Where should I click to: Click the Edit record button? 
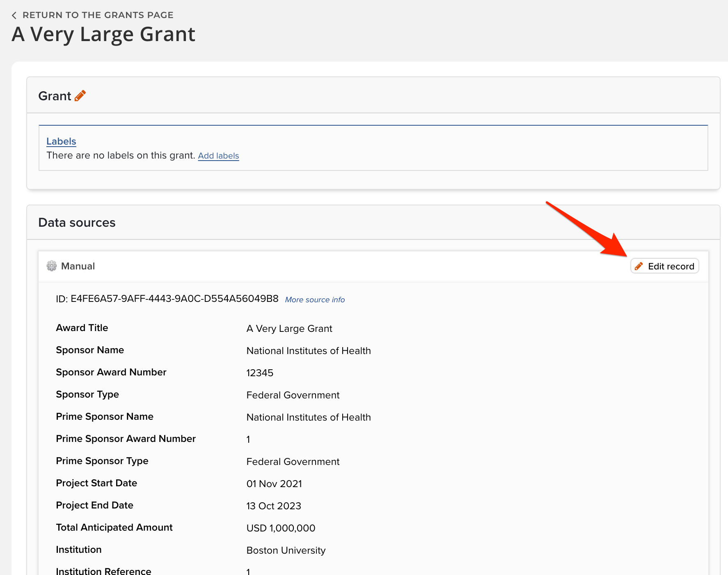665,266
